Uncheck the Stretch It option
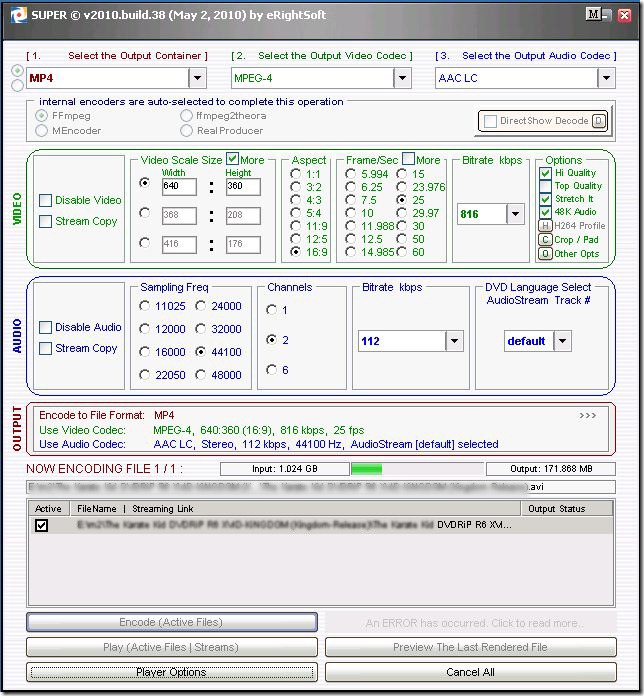The width and height of the screenshot is (644, 696). [x=545, y=199]
